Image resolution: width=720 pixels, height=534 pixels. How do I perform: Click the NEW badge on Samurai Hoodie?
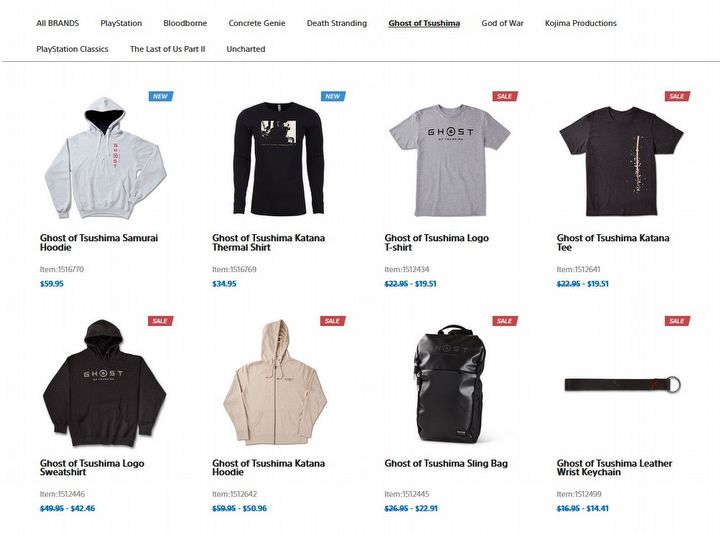pos(161,96)
